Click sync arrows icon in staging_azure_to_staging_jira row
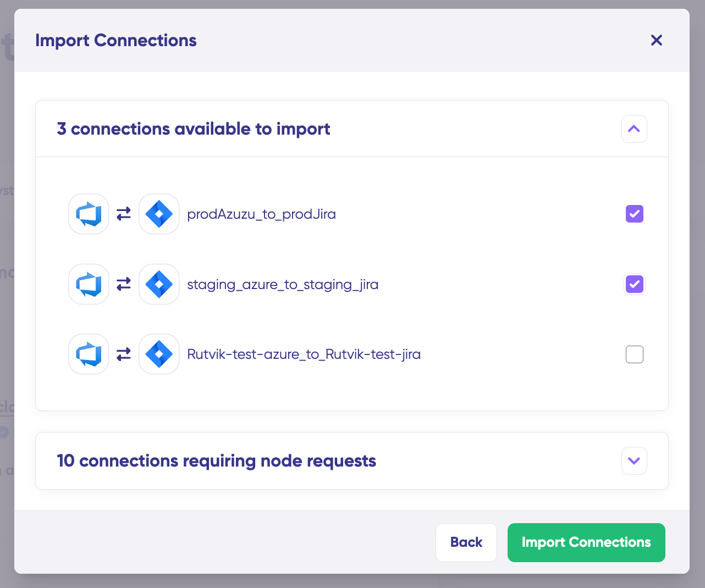The width and height of the screenshot is (705, 588). coord(124,284)
